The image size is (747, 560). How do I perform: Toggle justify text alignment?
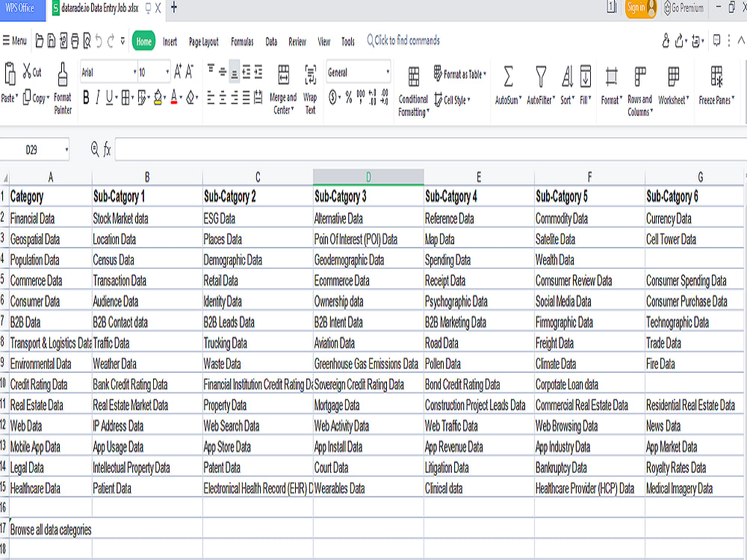coord(247,98)
